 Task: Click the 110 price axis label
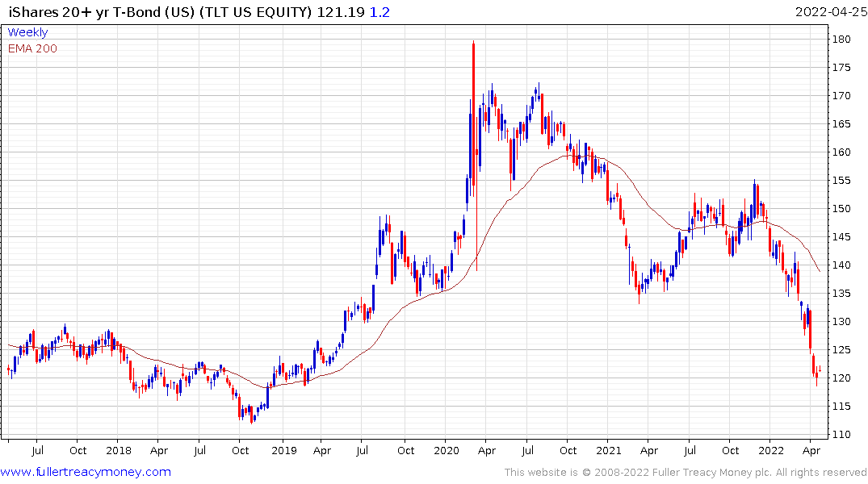(841, 434)
